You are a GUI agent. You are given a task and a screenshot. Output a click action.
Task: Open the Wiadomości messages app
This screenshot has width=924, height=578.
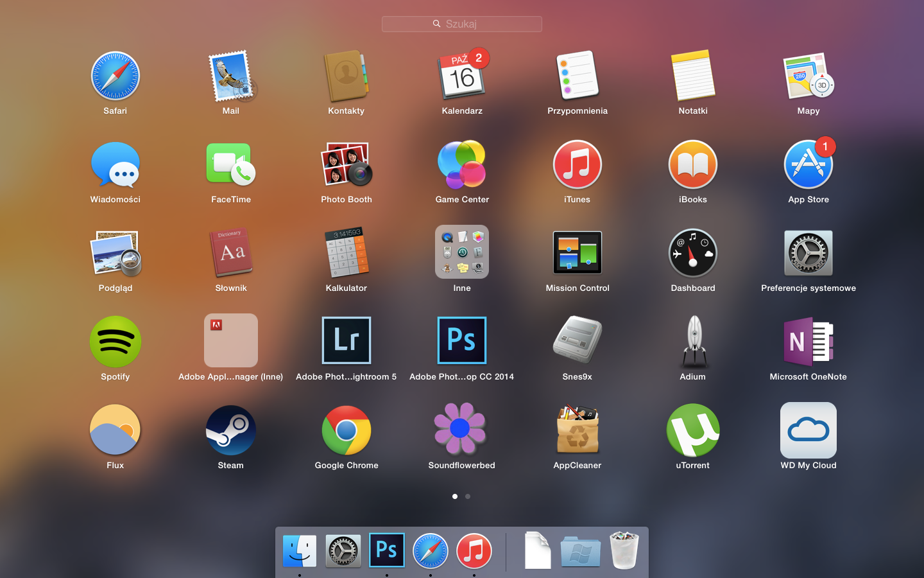click(116, 165)
